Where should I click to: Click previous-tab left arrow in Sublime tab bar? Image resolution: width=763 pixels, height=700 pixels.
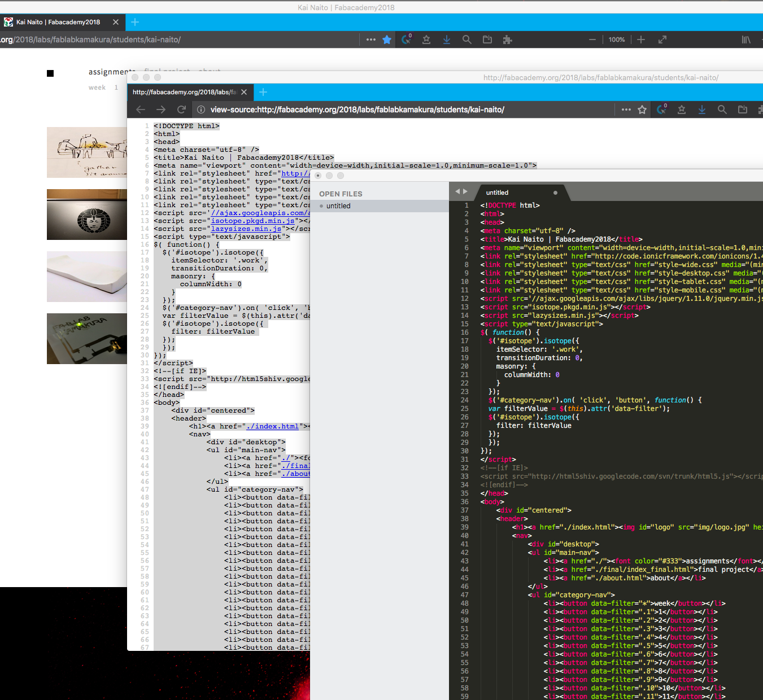(x=457, y=191)
